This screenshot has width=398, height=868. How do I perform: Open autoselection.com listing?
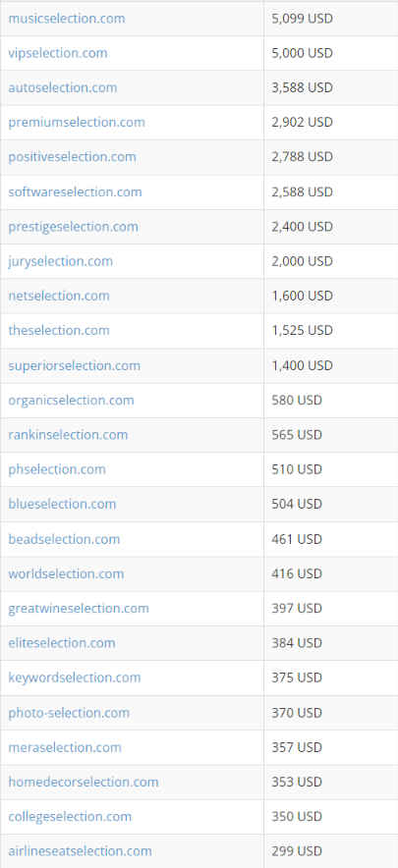[63, 87]
